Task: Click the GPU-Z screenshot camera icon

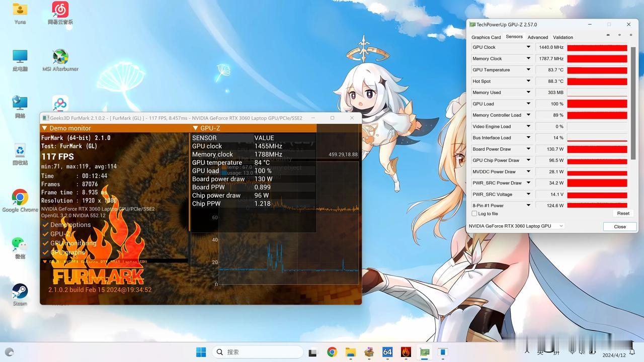Action: pos(608,35)
